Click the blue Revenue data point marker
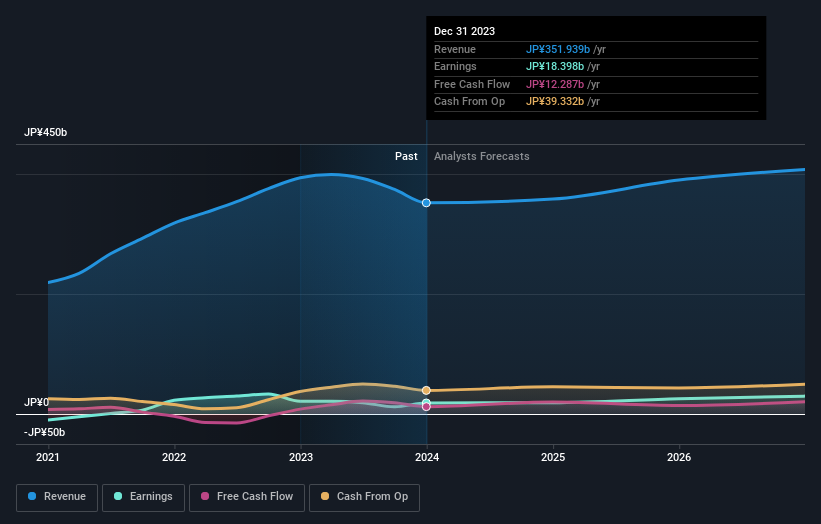Image resolution: width=821 pixels, height=524 pixels. point(426,203)
